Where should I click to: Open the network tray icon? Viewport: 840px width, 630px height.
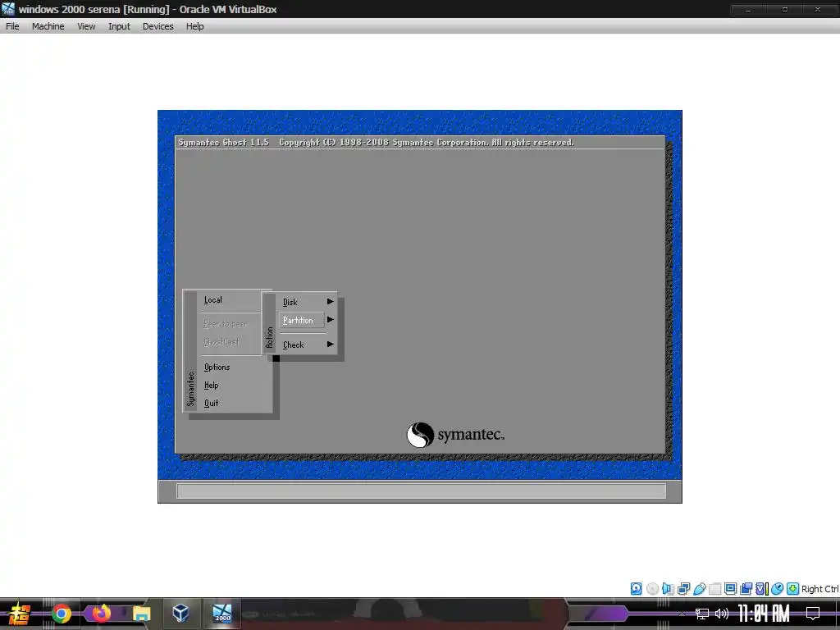click(x=702, y=614)
